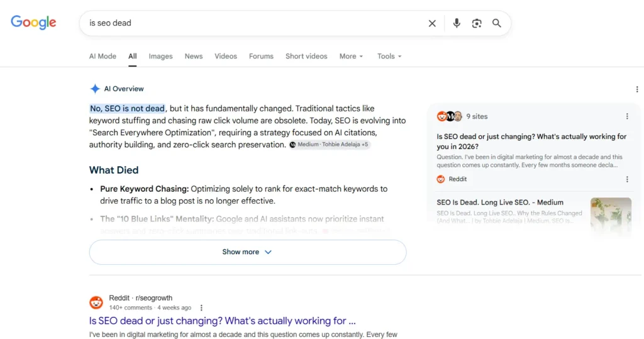This screenshot has width=644, height=339.
Task: Click the '140+ comments · 4 weeks ago' text
Action: coord(150,308)
